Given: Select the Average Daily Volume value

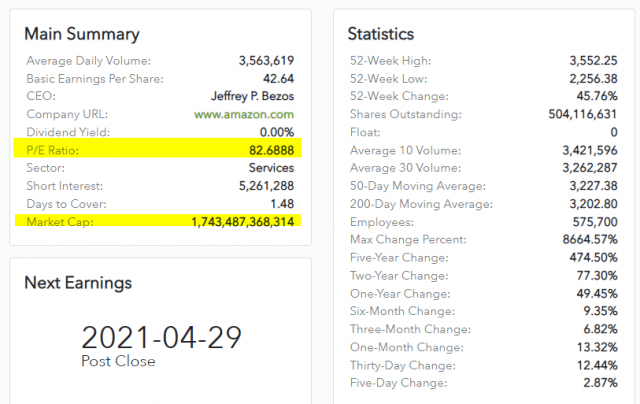Looking at the screenshot, I should coord(261,60).
